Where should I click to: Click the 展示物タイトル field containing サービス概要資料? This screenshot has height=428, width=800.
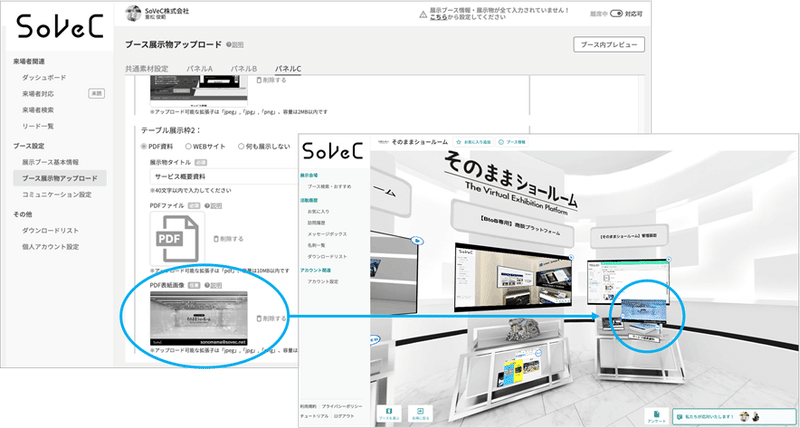223,177
